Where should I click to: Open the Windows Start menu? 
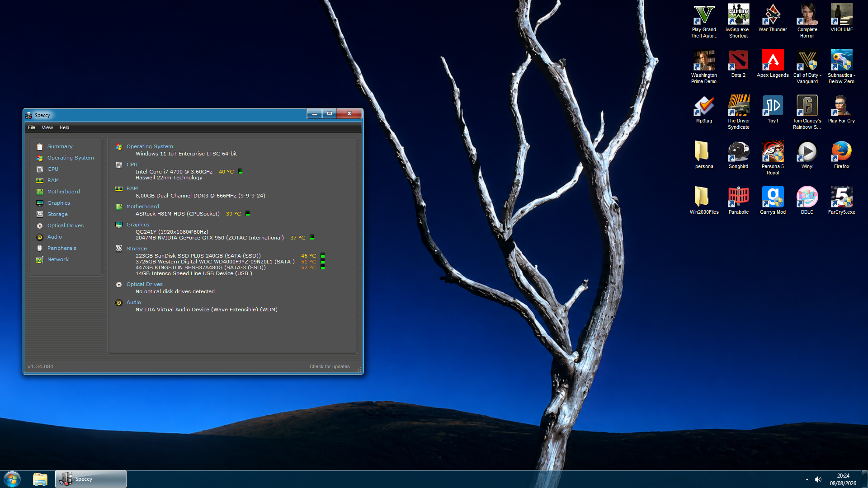coord(12,479)
